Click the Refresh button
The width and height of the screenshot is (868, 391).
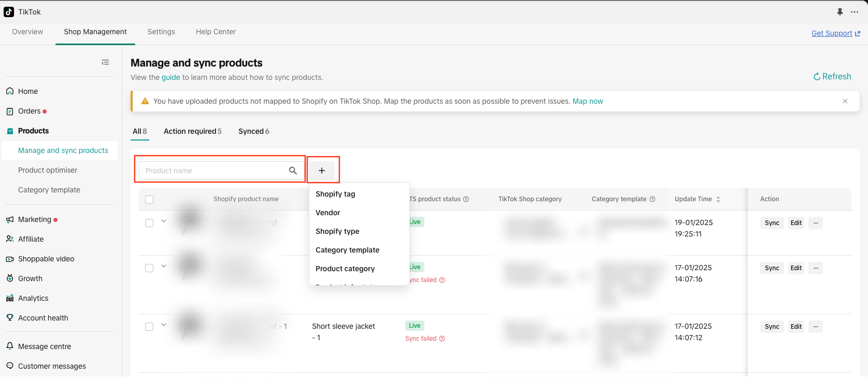click(x=832, y=76)
